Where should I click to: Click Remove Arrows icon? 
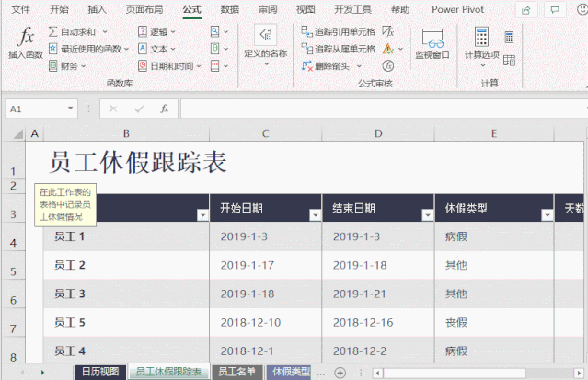307,66
